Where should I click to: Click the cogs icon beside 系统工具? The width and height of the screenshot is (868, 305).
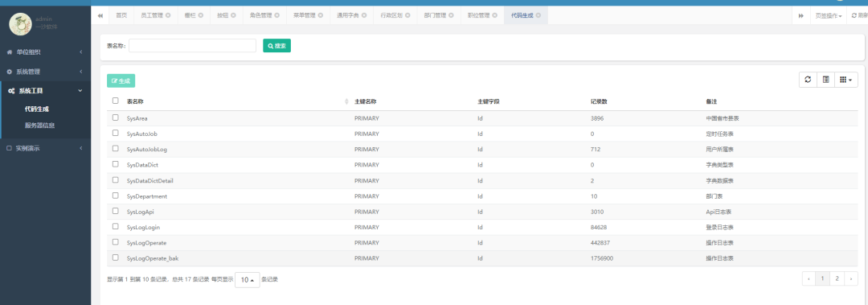11,91
